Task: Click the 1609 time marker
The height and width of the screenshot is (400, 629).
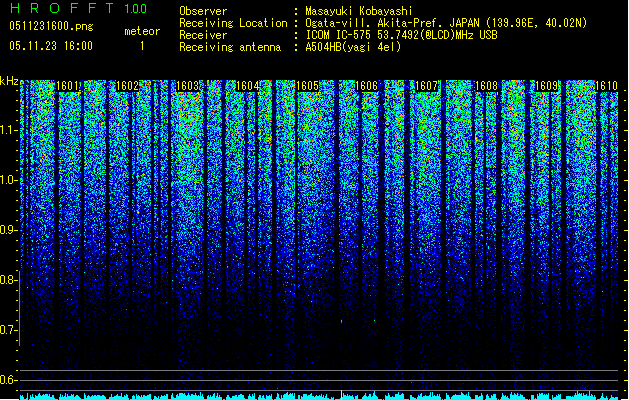Action: tap(546, 86)
